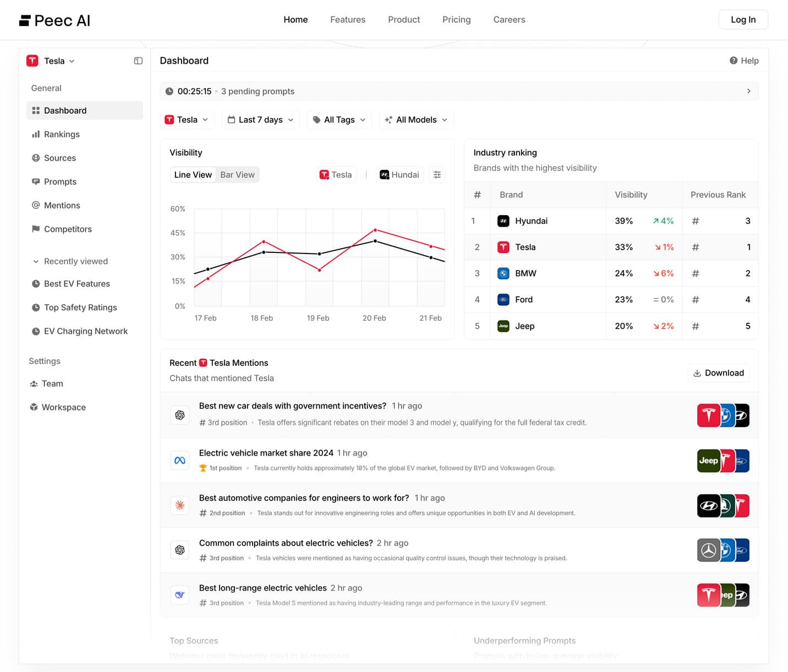Open the All Models filter dropdown
Viewport: 788px width, 672px height.
(416, 119)
